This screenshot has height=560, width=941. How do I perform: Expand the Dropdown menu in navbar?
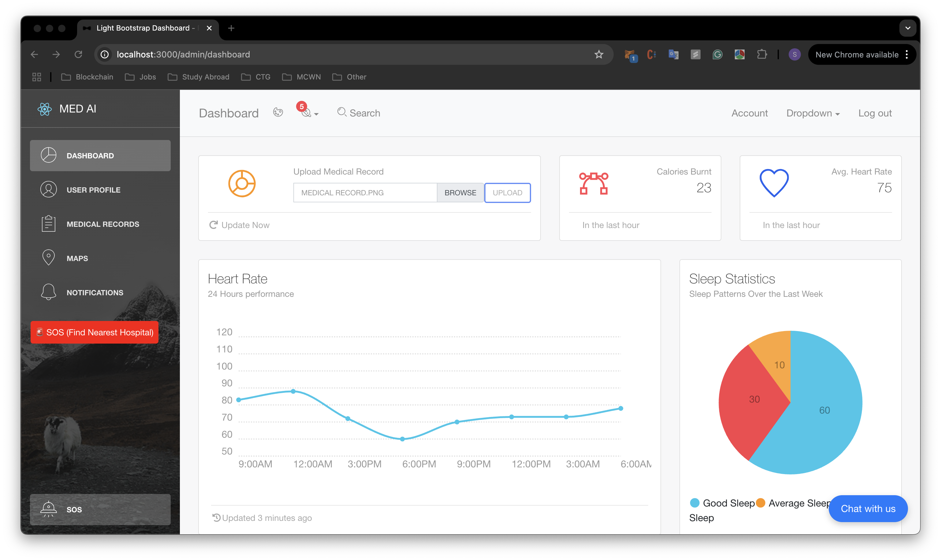point(813,113)
